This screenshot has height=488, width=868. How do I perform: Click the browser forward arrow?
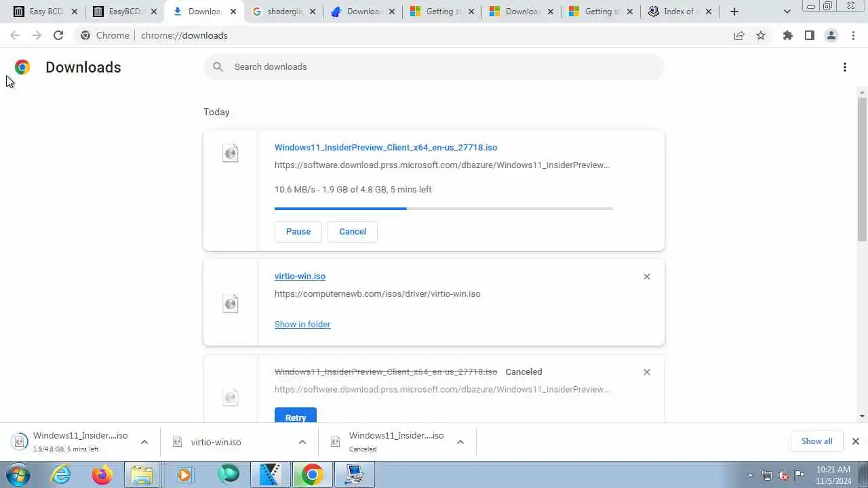point(37,35)
